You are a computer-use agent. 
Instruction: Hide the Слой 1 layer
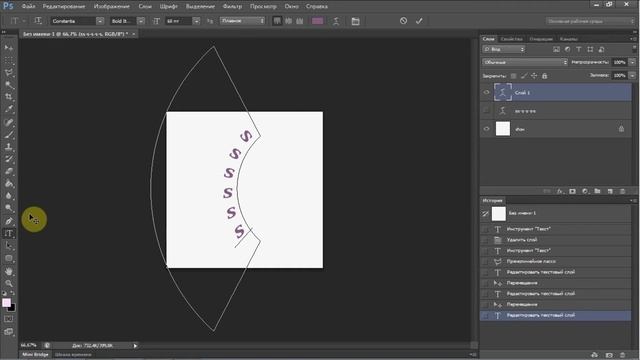486,92
